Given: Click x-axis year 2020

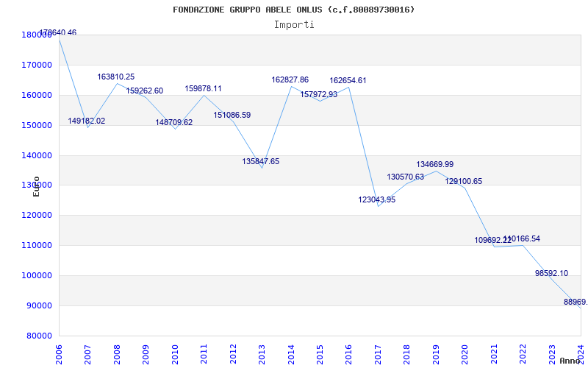Looking at the screenshot, I should 465,353.
